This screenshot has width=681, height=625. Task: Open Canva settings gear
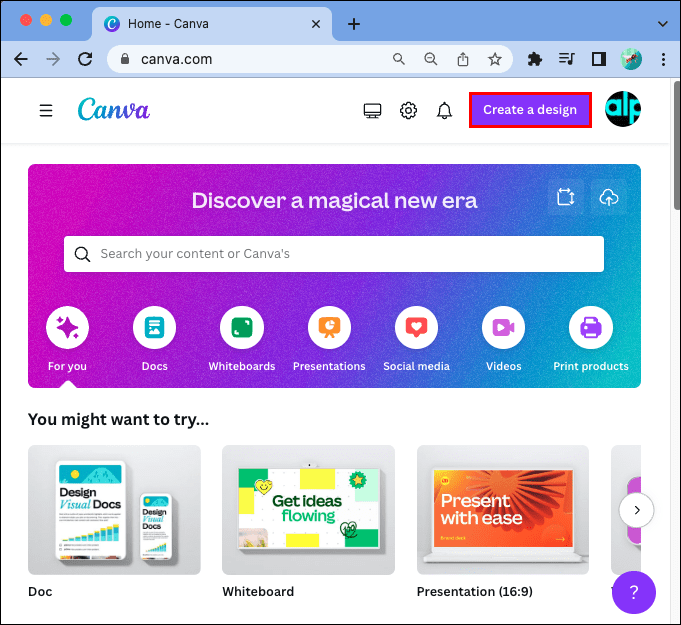click(408, 111)
